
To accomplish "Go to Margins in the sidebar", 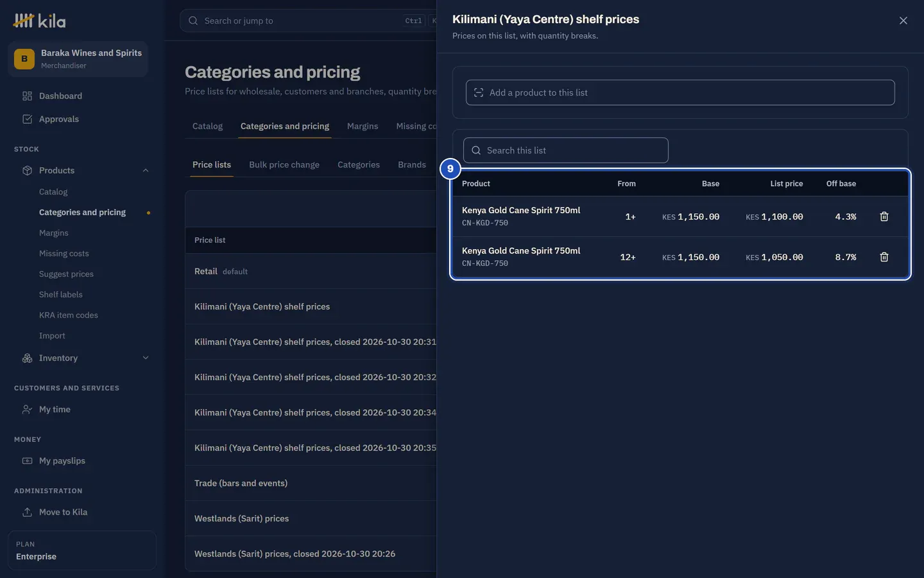I will click(54, 232).
